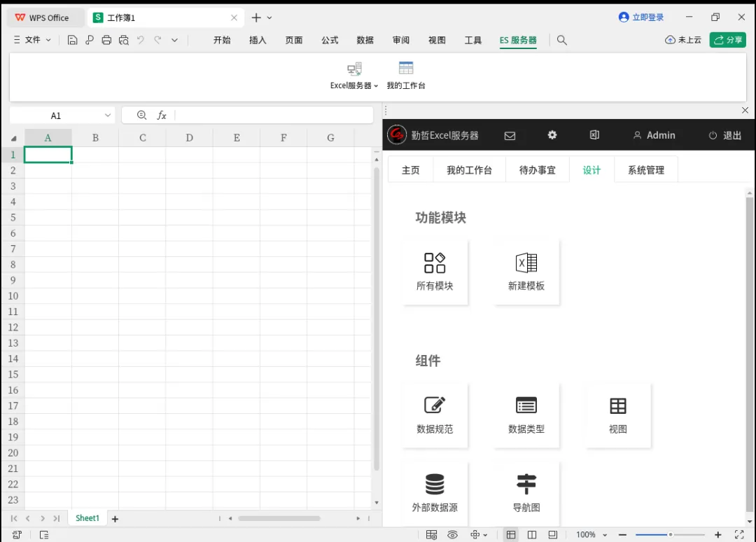Viewport: 756px width, 542px height.
Task: Click the fx insert function icon
Action: click(162, 116)
